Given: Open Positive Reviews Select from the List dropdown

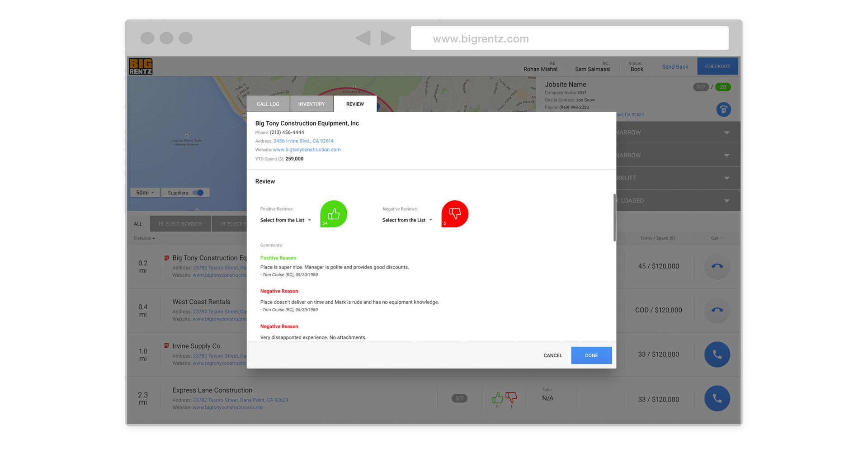Looking at the screenshot, I should pyautogui.click(x=286, y=220).
